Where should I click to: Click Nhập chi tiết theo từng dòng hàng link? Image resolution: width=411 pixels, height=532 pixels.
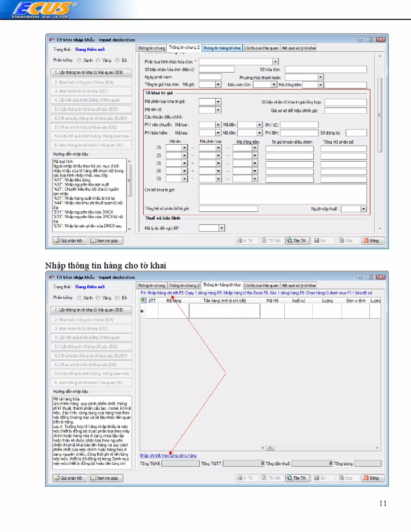click(x=168, y=455)
